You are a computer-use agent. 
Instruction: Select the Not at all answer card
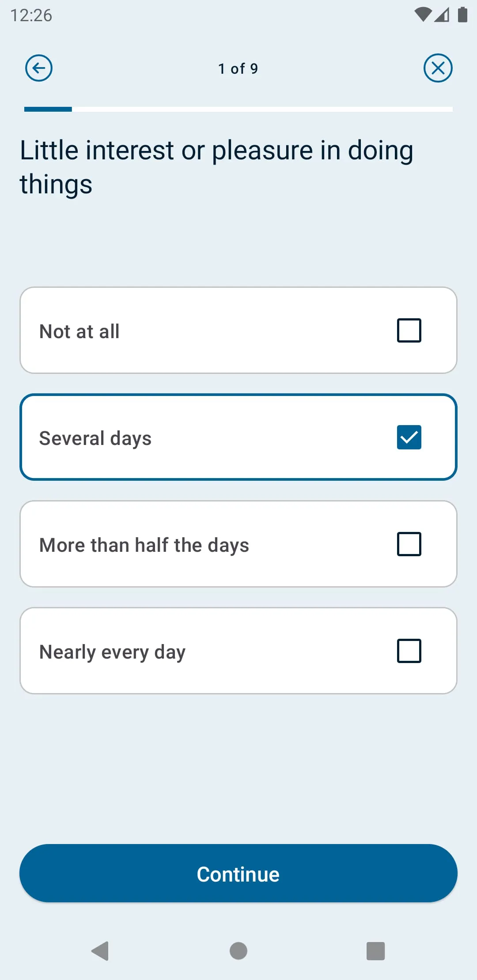click(238, 330)
